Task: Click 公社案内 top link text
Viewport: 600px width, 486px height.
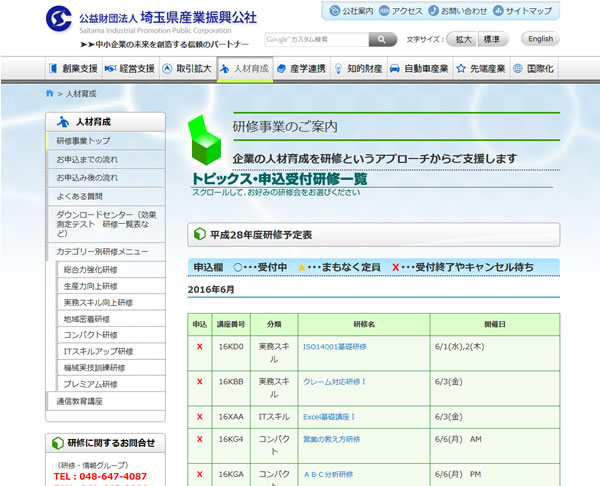Action: 357,11
